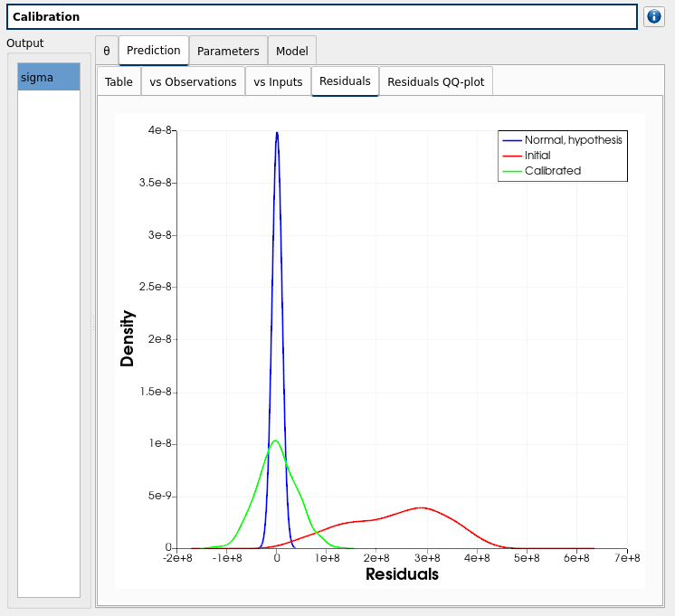Click the Density y-axis title
The width and height of the screenshot is (675, 616).
[x=128, y=338]
